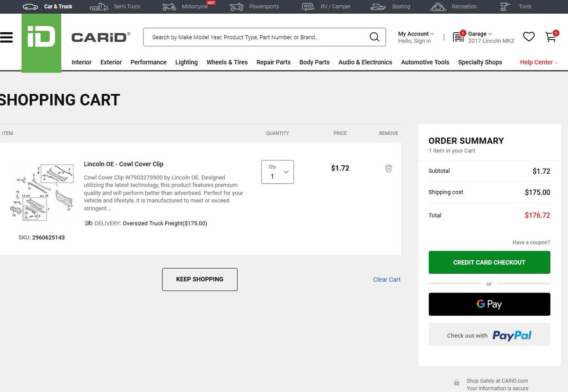Click the secure padlock icon
Screen dimensions: 568x392
tap(457, 383)
